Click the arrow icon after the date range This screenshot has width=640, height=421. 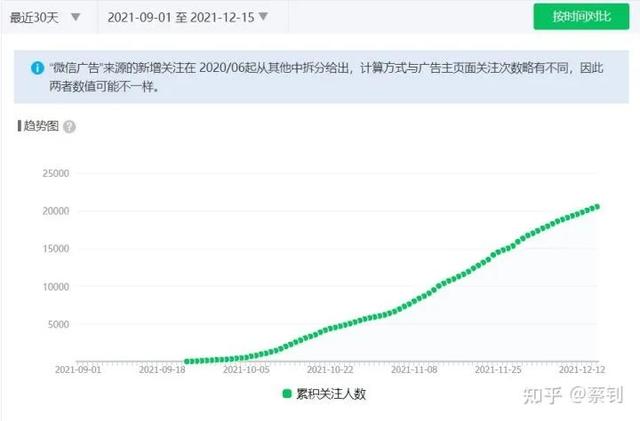(263, 17)
